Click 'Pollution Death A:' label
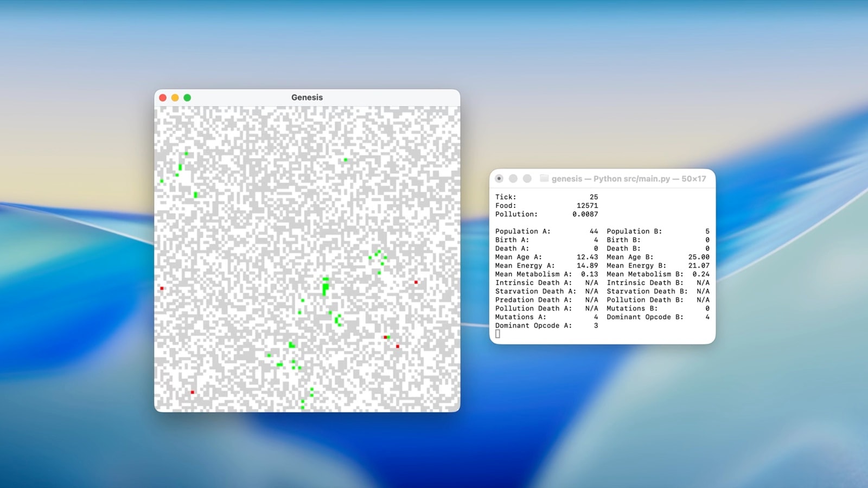Image resolution: width=868 pixels, height=488 pixels. click(x=533, y=309)
